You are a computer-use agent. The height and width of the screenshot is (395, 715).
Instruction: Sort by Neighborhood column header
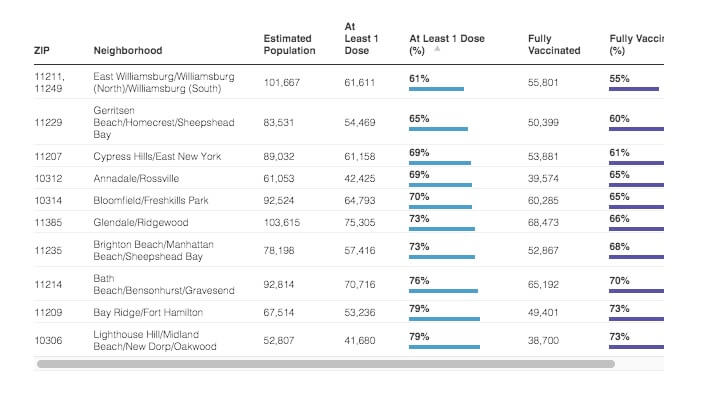(x=128, y=51)
